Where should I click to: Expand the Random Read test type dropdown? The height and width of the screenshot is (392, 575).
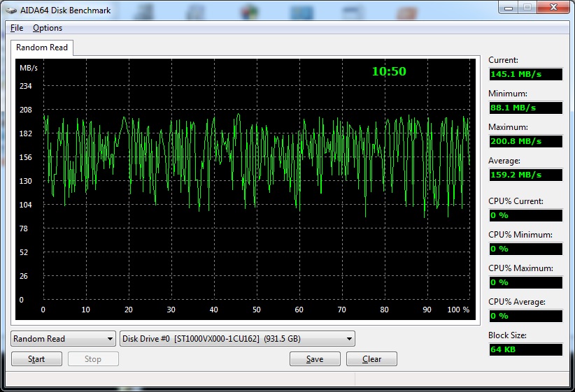click(x=63, y=338)
